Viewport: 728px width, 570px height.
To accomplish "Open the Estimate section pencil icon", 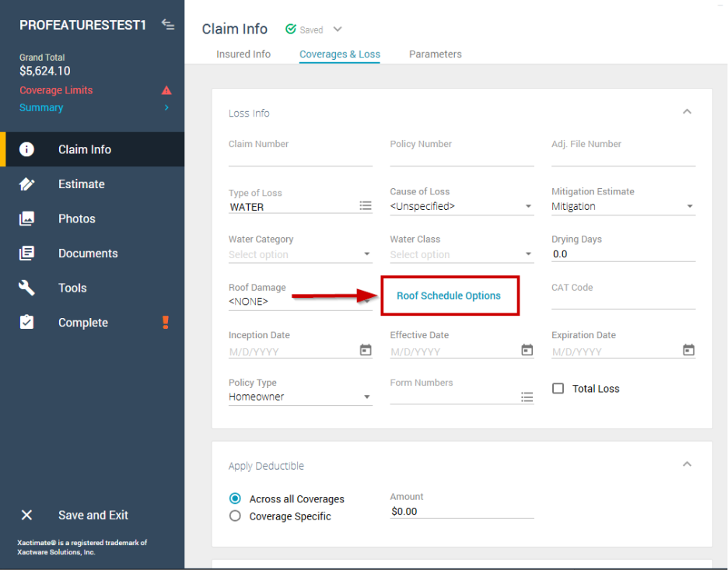I will pos(26,184).
